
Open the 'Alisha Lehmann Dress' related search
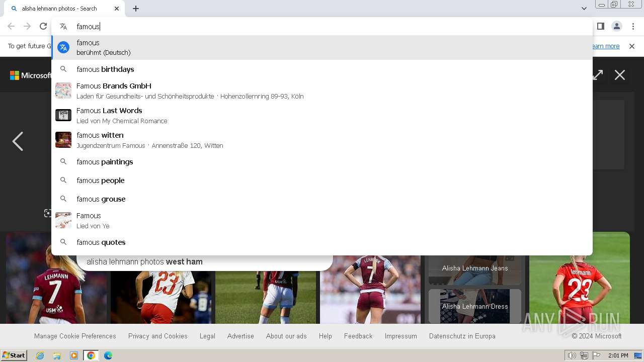point(475,306)
